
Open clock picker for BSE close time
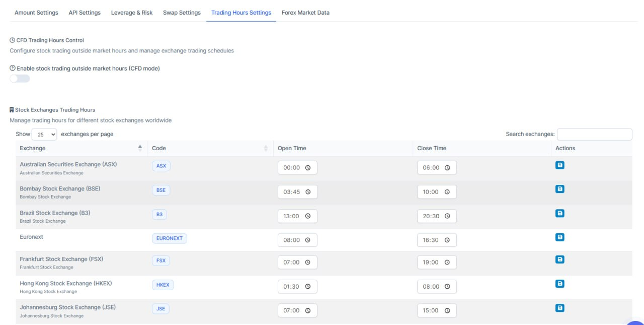(447, 192)
